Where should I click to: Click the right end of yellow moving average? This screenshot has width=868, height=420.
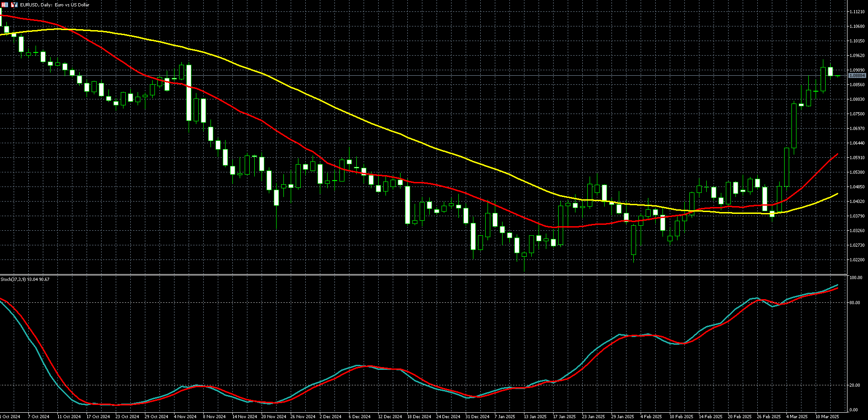[837, 194]
